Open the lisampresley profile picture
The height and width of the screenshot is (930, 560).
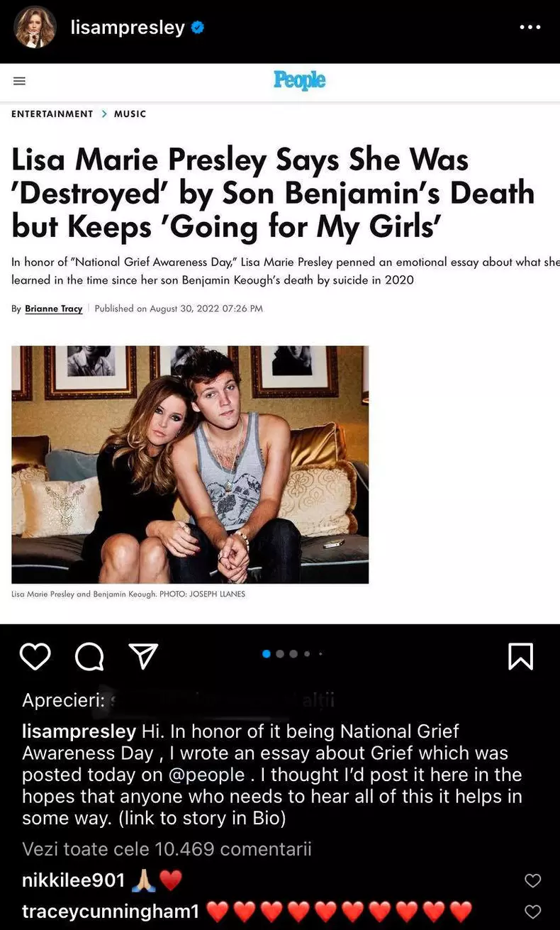coord(35,28)
